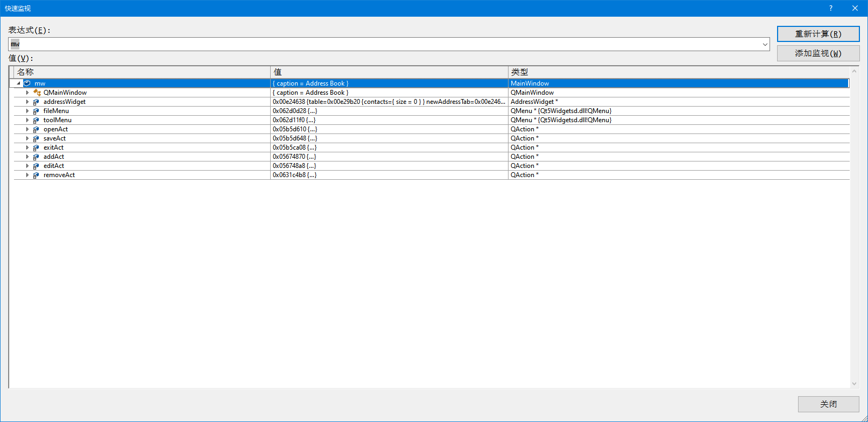The image size is (868, 422).
Task: Collapse the mw tree node
Action: 18,83
